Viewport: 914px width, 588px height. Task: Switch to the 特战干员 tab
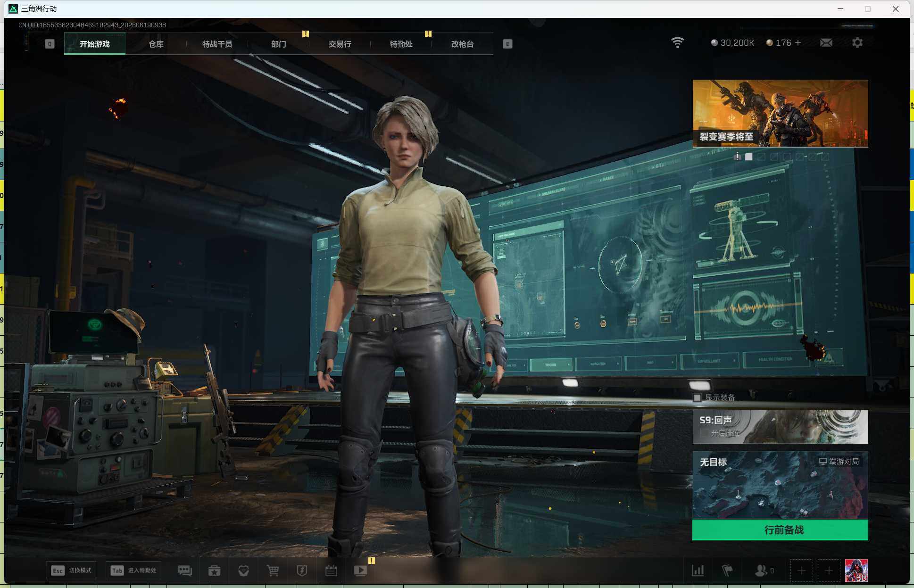point(217,44)
